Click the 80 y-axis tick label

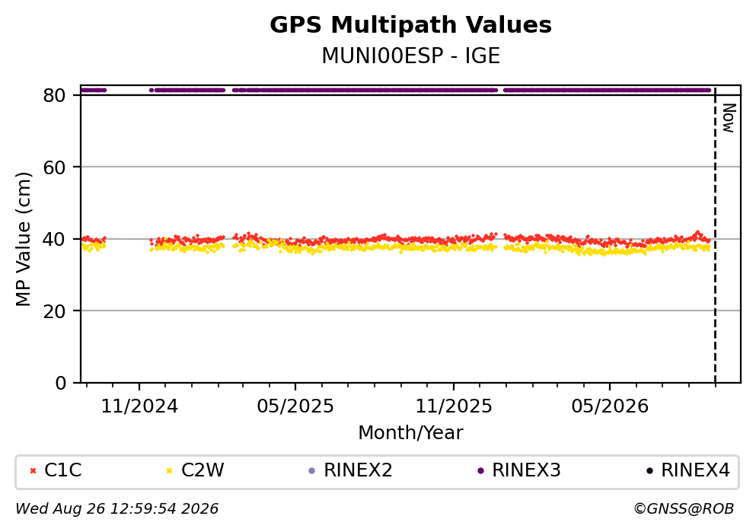tap(54, 95)
